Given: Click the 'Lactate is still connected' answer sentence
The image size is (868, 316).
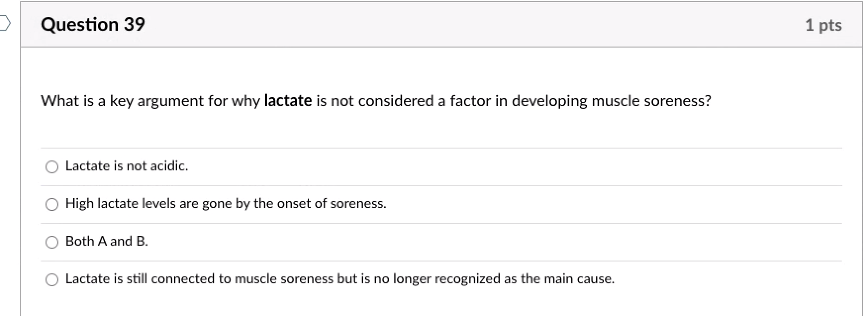Looking at the screenshot, I should coord(339,279).
